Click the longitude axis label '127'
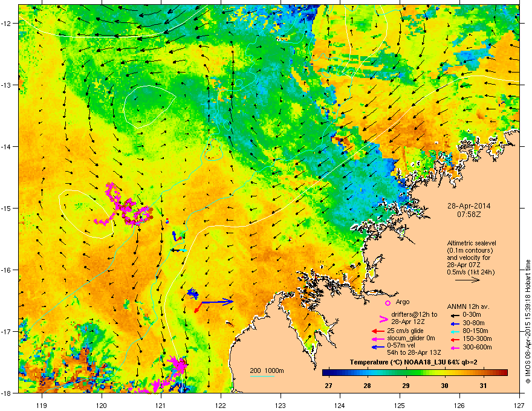The image size is (532, 411). (519, 405)
